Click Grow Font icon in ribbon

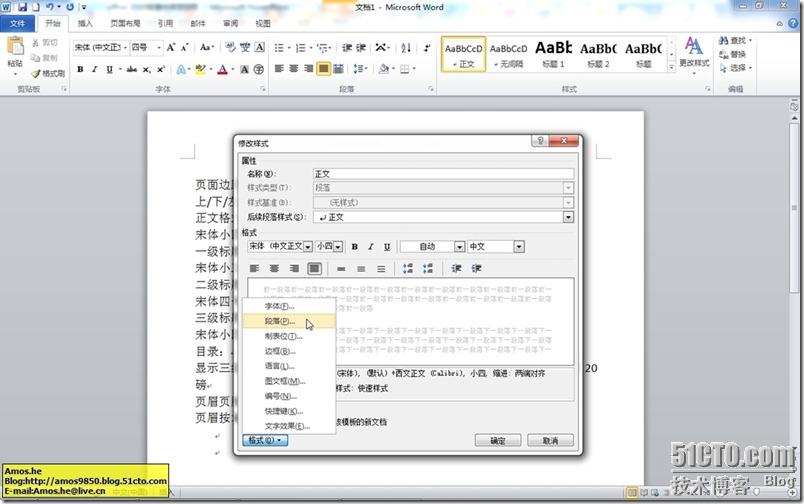[x=171, y=48]
